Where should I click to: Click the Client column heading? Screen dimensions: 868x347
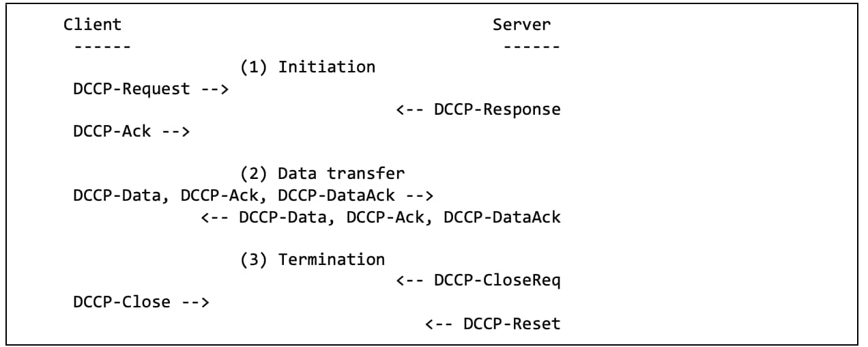click(92, 25)
